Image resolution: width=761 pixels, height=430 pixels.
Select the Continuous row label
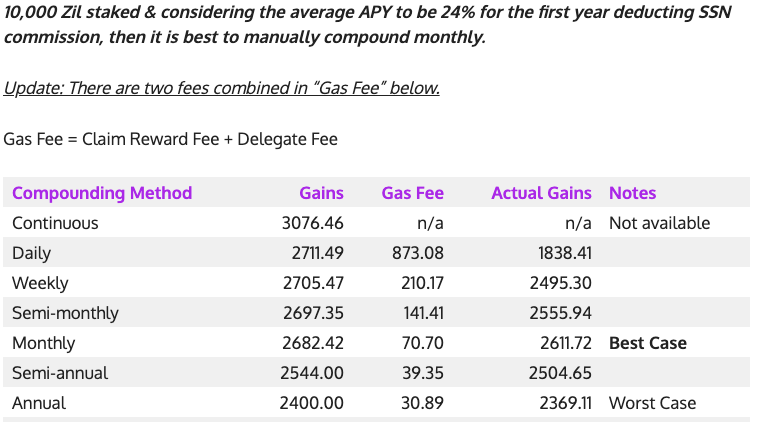(x=55, y=223)
